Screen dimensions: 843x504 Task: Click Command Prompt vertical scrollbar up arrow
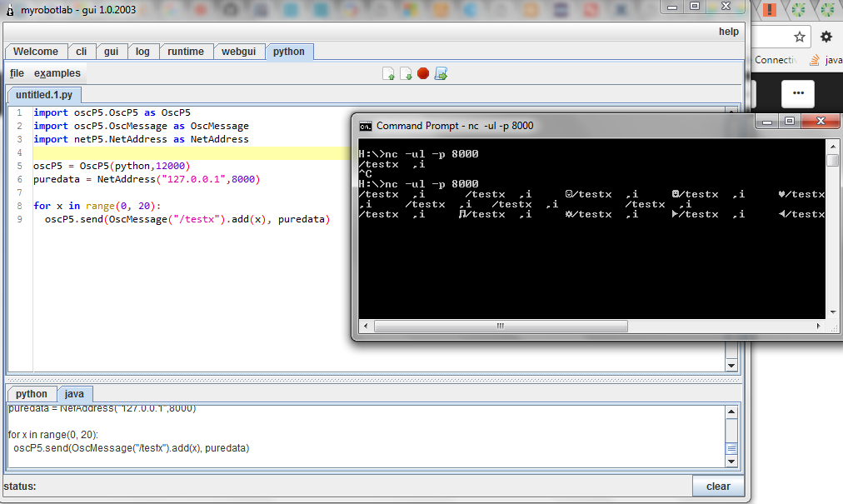click(833, 146)
